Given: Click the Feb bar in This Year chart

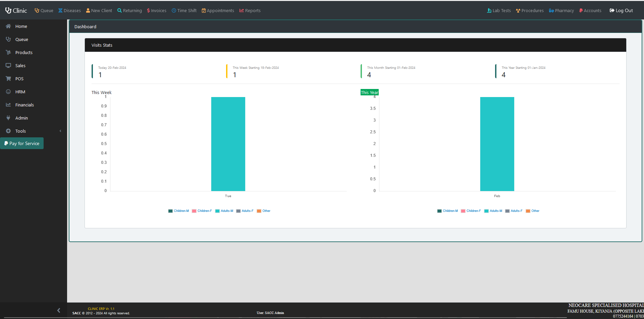Looking at the screenshot, I should 497,144.
